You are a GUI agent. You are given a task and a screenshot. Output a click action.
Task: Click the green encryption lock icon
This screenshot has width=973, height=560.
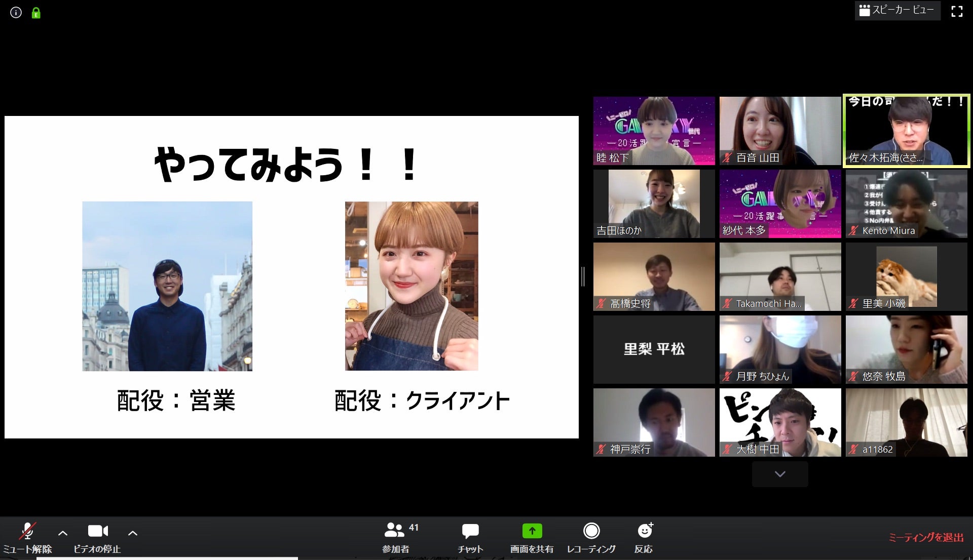point(36,13)
